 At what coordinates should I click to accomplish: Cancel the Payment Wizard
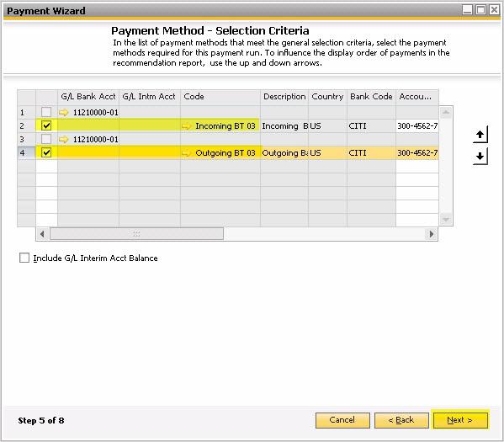pos(342,420)
